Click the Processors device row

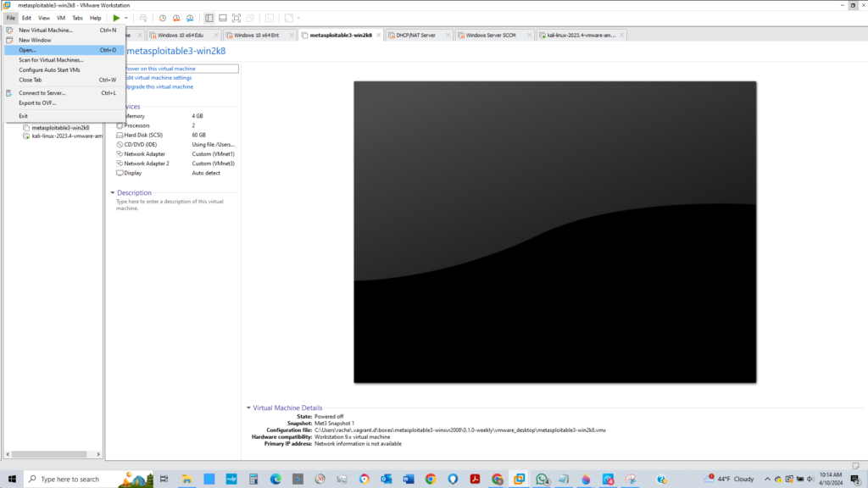[x=176, y=125]
